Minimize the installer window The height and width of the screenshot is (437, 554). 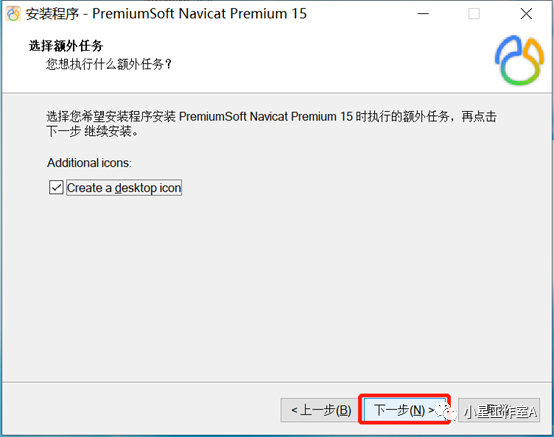tap(423, 14)
